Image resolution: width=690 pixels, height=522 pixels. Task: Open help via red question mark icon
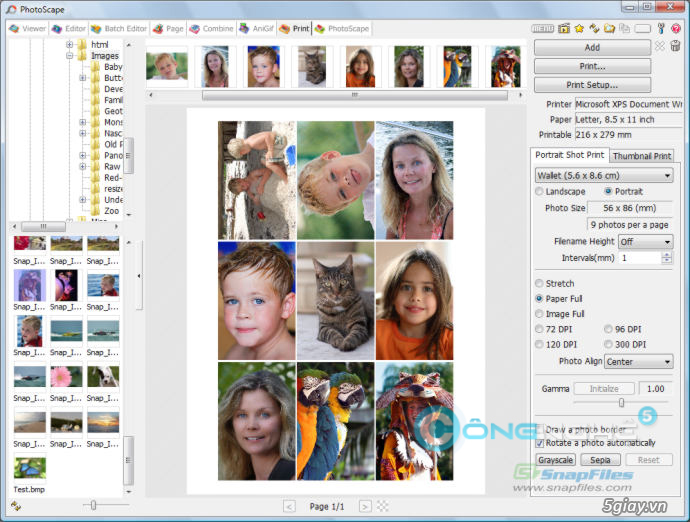[676, 29]
